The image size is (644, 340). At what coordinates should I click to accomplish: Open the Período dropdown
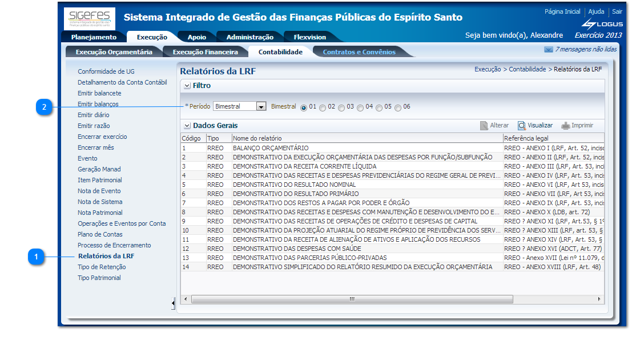(x=261, y=106)
